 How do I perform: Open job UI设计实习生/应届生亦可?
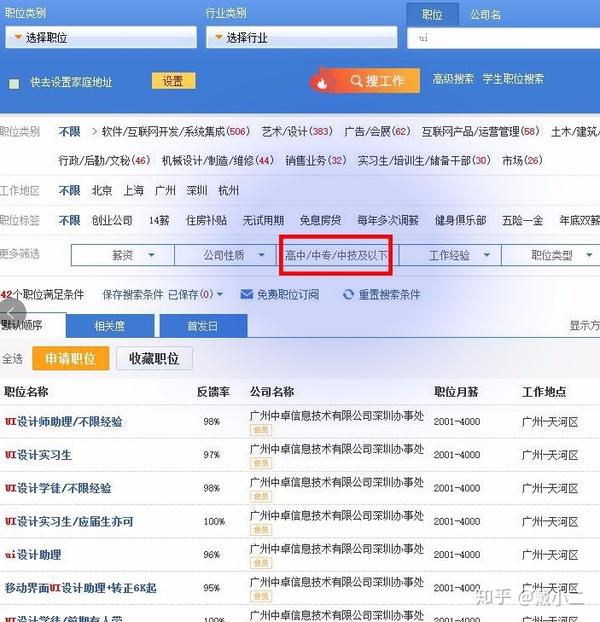pos(69,521)
